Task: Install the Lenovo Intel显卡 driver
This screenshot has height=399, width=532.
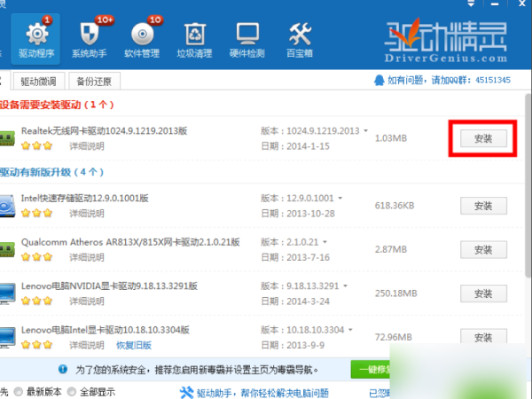Action: coord(483,336)
